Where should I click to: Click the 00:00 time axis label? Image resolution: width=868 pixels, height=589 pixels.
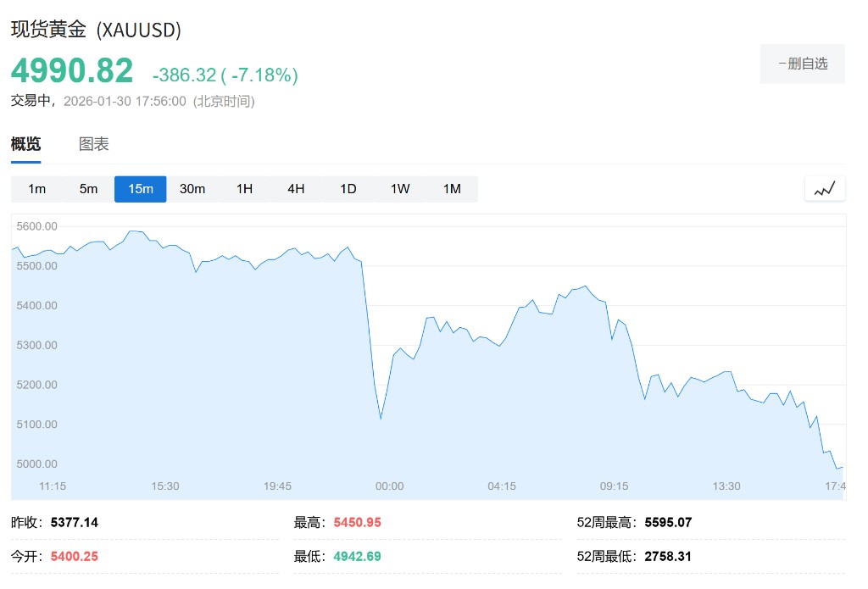390,486
